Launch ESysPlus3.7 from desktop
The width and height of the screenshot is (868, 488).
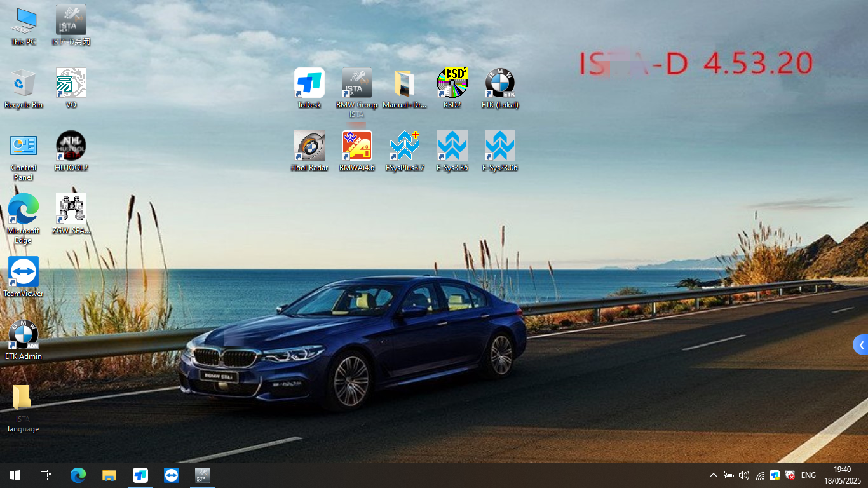click(x=404, y=146)
